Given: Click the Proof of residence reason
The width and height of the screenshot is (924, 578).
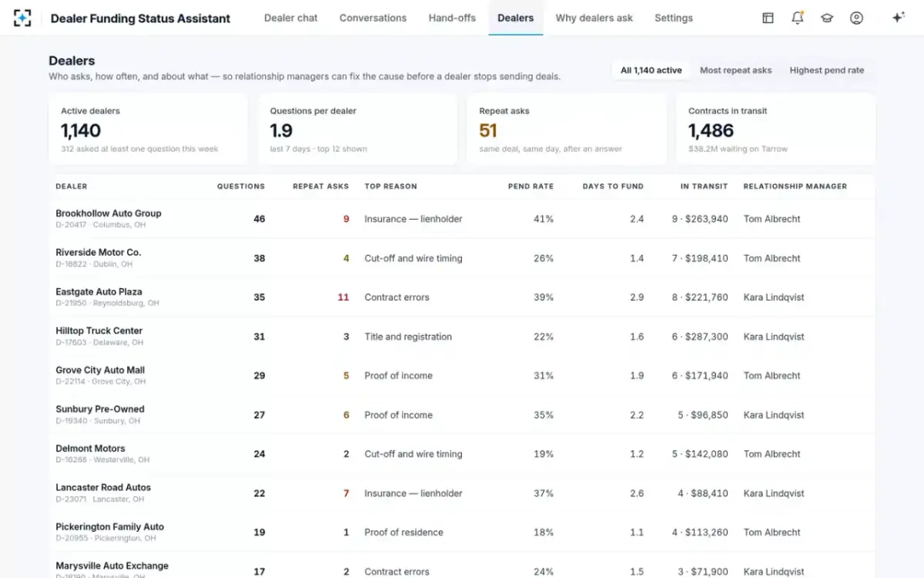Looking at the screenshot, I should coord(403,533).
